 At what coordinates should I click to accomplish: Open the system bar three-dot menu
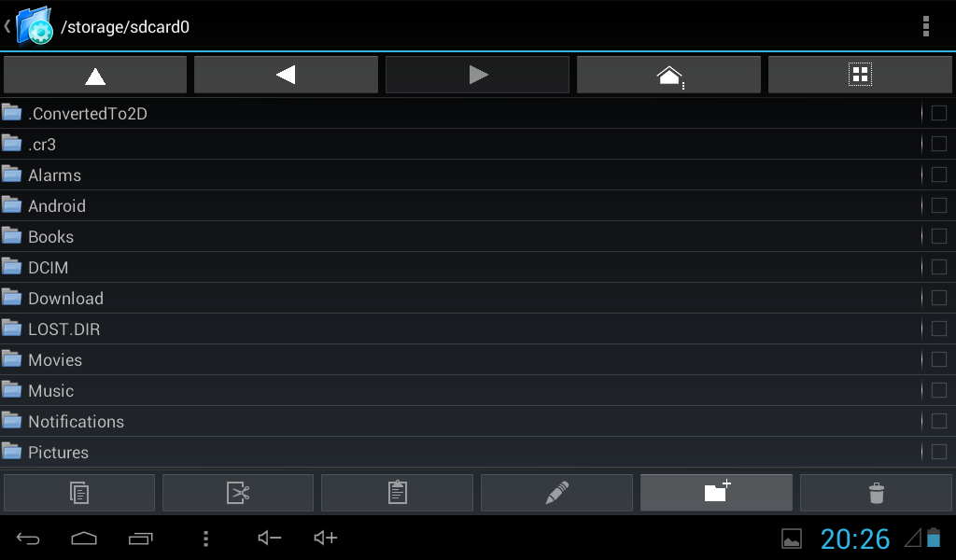(205, 538)
